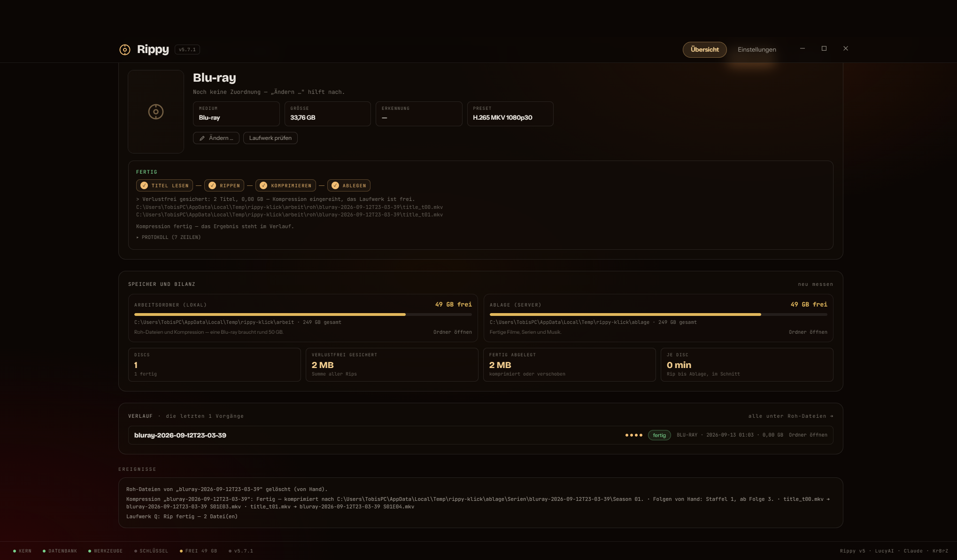Click the Titel lesen checkmark step
The width and height of the screenshot is (957, 560).
coord(164,185)
